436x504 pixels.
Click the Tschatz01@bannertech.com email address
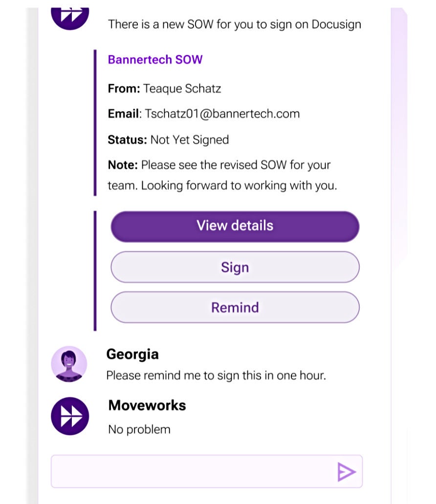[222, 114]
